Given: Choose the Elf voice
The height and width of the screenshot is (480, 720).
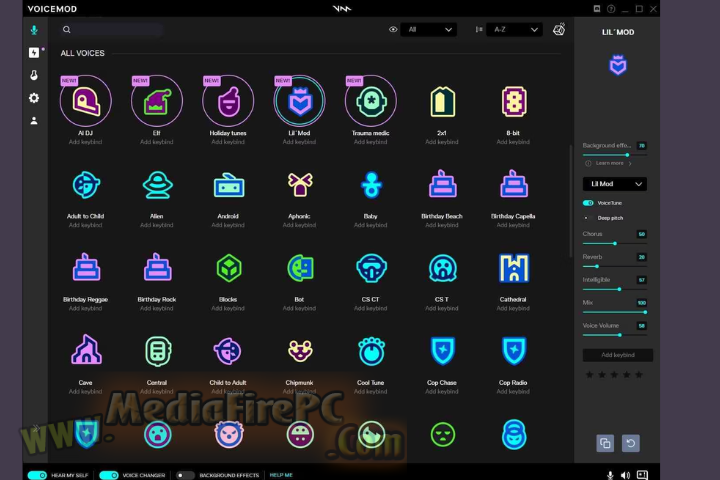Looking at the screenshot, I should tap(157, 101).
